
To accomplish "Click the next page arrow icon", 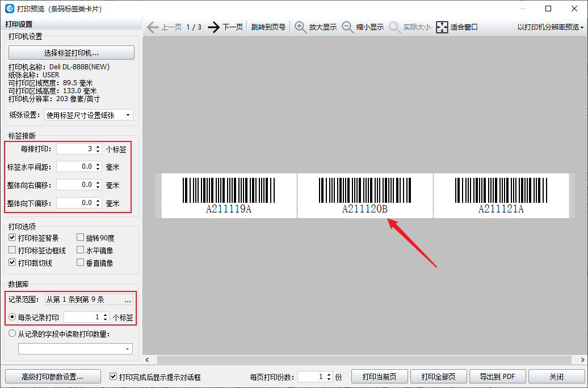I will point(214,27).
